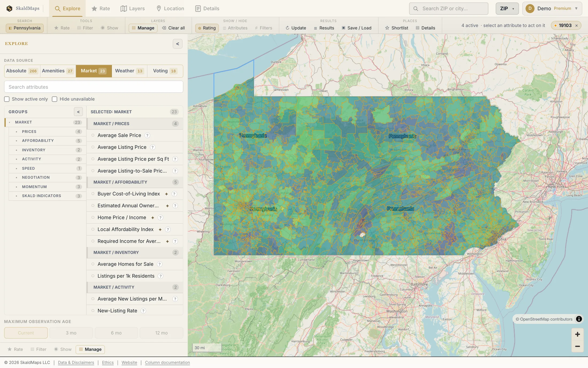Click the Search ZIP or city field
The image size is (588, 368).
[x=448, y=9]
